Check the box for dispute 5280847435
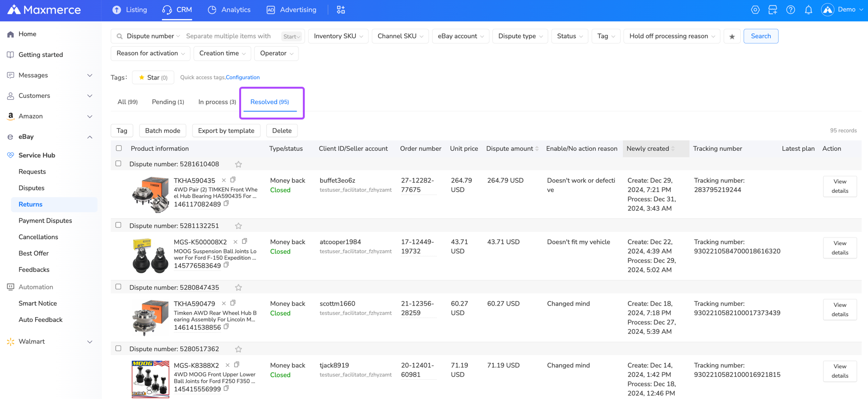 pyautogui.click(x=119, y=287)
